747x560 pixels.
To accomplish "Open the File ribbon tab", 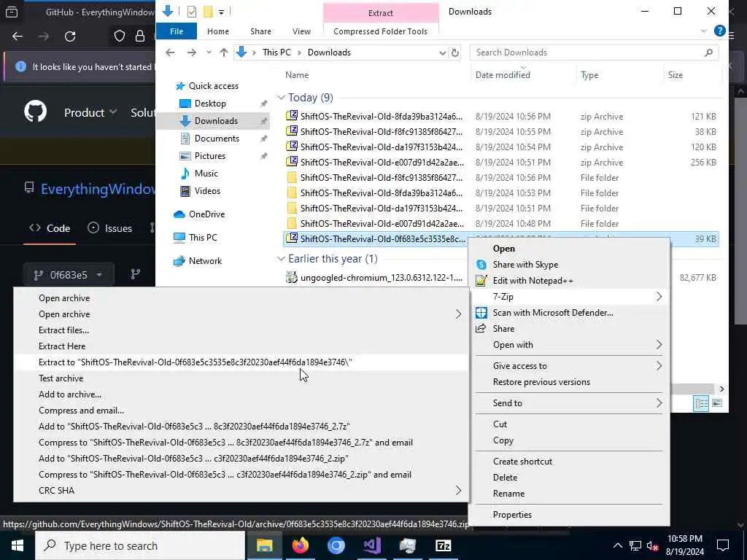I will tap(177, 31).
